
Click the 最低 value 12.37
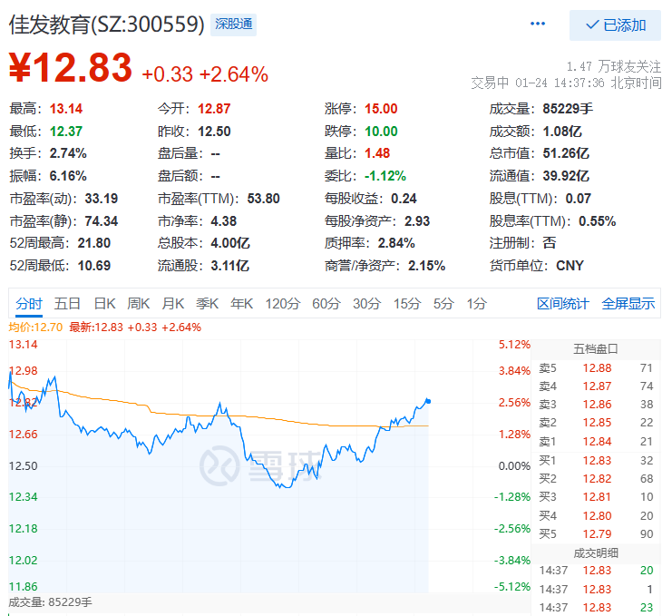tap(66, 132)
